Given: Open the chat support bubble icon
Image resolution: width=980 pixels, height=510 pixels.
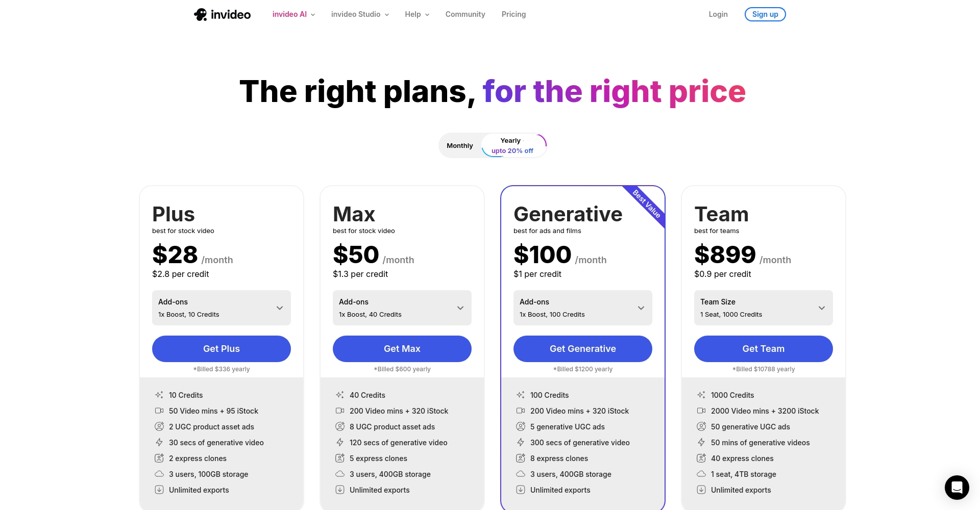Looking at the screenshot, I should click(x=957, y=488).
